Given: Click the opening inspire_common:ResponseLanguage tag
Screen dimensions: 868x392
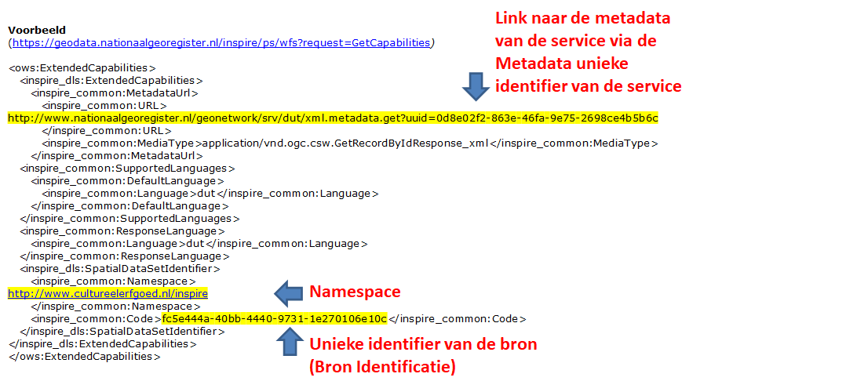Looking at the screenshot, I should coord(122,230).
